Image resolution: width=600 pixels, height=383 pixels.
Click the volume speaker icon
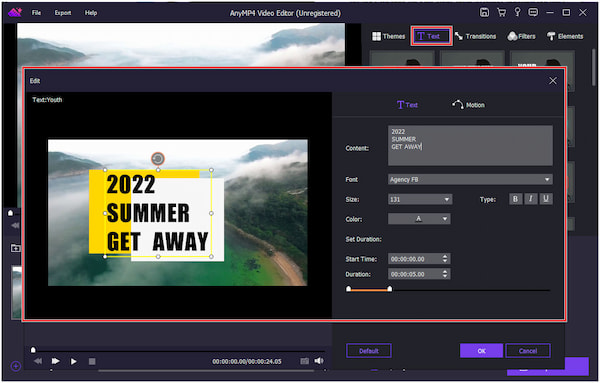(x=319, y=361)
